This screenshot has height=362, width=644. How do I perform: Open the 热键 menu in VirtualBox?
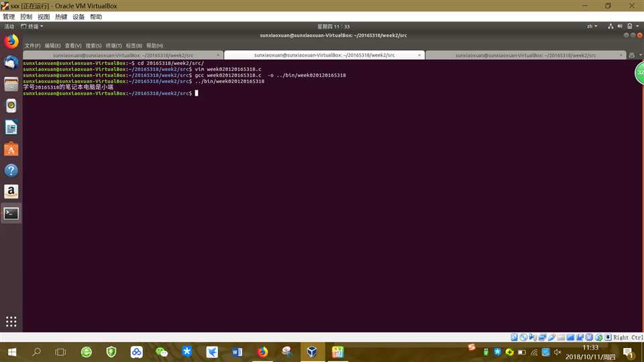pos(61,17)
